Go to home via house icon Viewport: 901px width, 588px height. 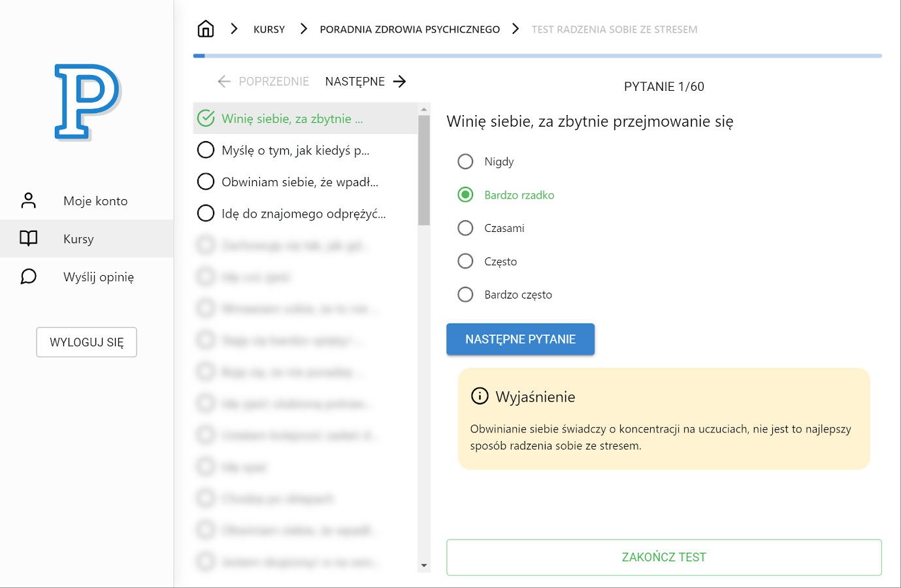[x=206, y=29]
